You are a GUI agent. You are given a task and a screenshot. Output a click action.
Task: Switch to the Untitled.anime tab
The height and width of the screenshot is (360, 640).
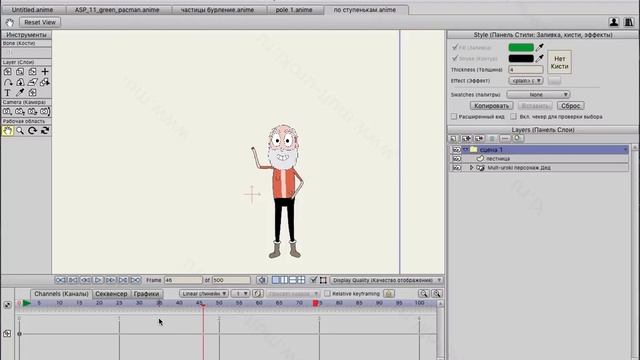(x=32, y=10)
